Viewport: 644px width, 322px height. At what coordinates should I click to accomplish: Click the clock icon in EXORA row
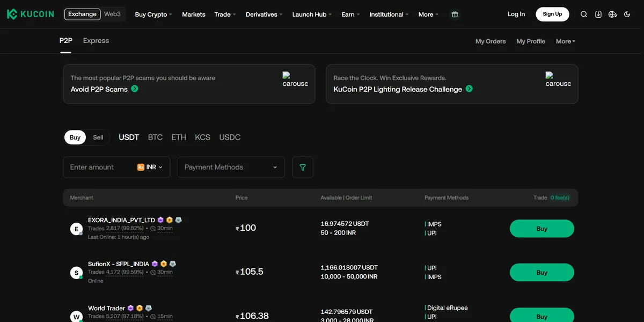[153, 229]
